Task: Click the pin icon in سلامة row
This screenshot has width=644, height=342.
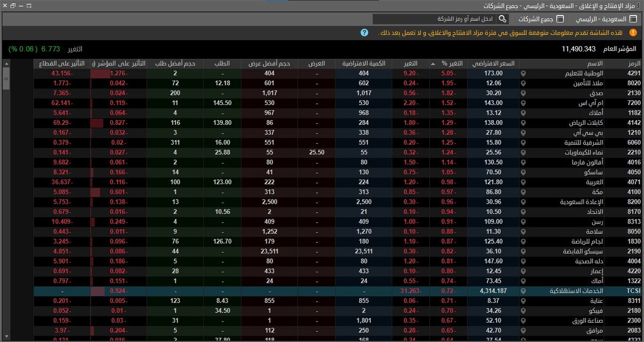Action: (523, 232)
